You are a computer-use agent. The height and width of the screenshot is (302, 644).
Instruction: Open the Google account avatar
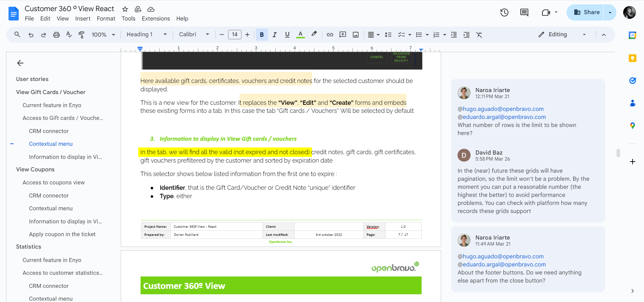point(630,12)
